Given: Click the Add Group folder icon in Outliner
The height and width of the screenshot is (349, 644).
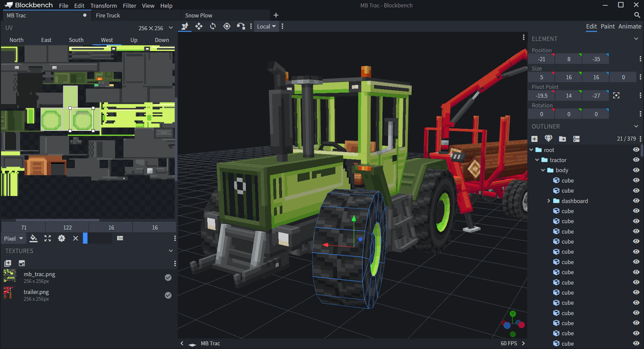Looking at the screenshot, I should pos(562,139).
